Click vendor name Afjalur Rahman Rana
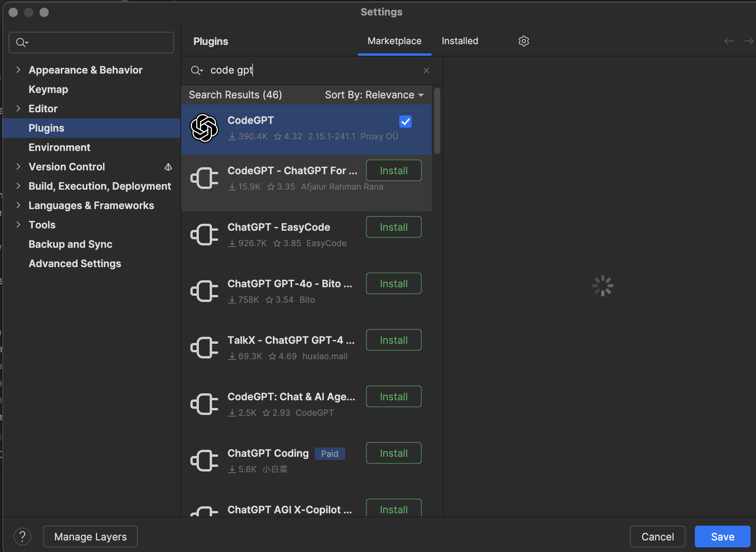 pos(342,187)
